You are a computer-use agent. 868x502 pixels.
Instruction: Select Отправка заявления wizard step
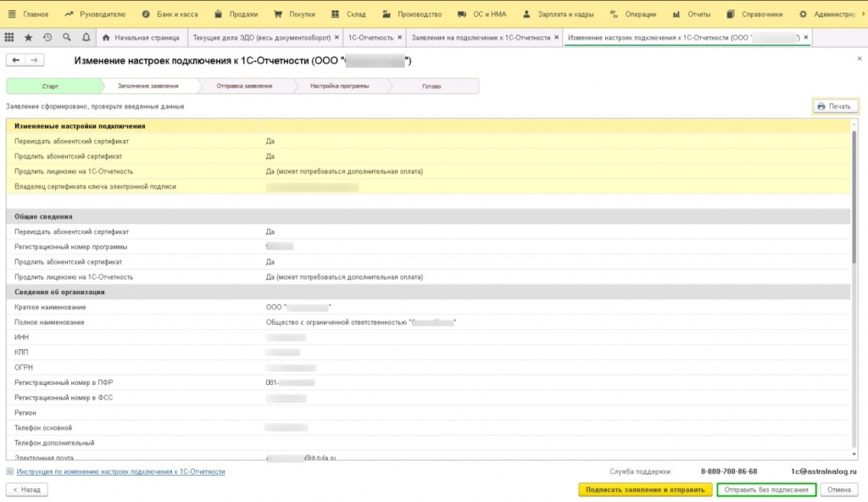244,86
